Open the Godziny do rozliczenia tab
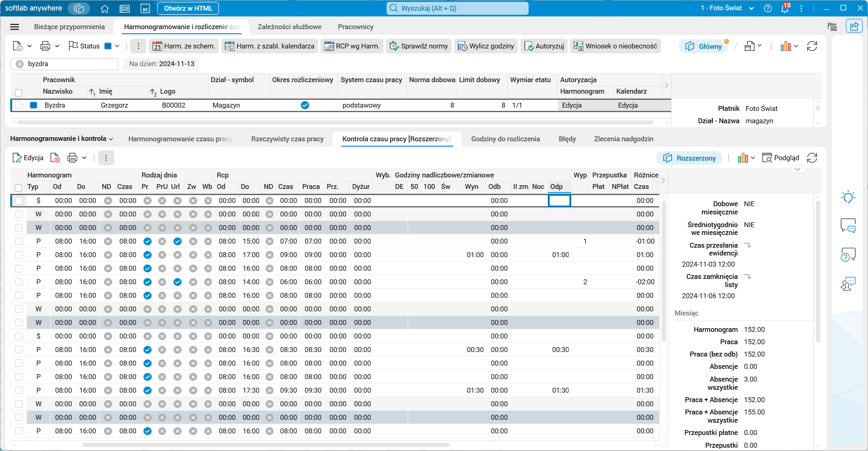Image resolution: width=868 pixels, height=451 pixels. [x=505, y=139]
